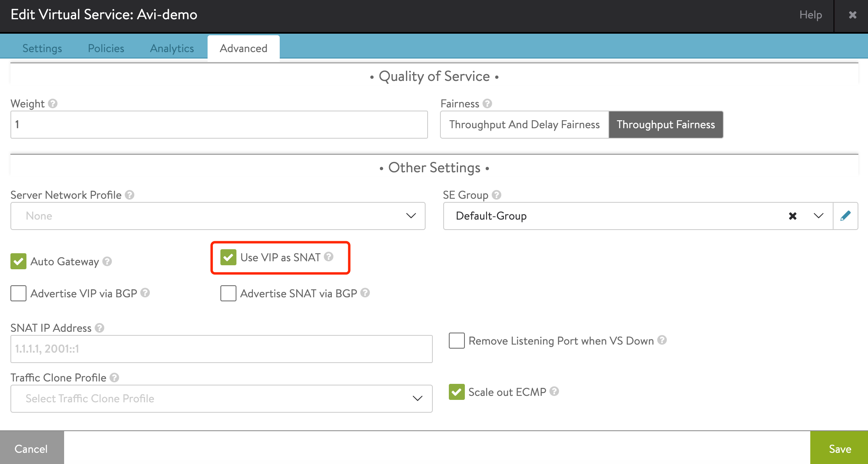Screen dimensions: 868x464
Task: Show help for Advertise SNAT via BGP
Action: pos(365,293)
